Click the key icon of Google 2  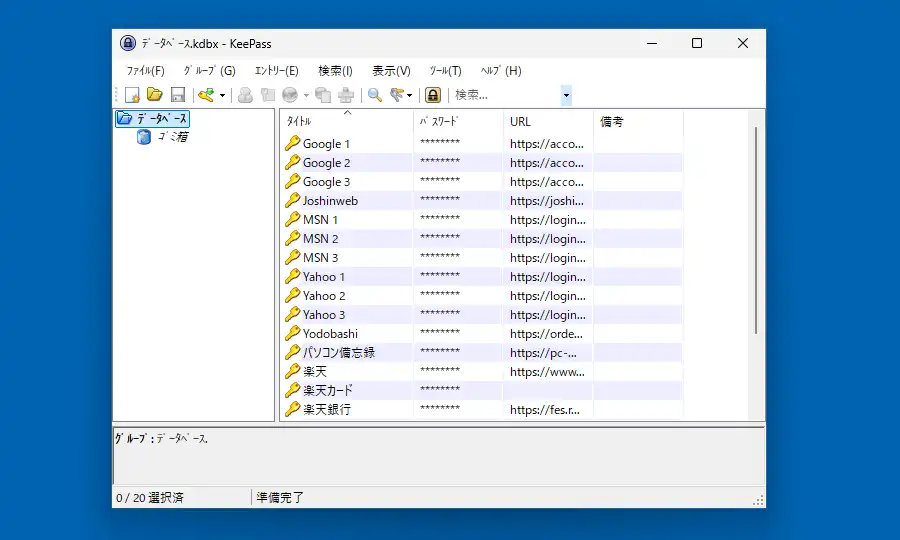coord(293,162)
